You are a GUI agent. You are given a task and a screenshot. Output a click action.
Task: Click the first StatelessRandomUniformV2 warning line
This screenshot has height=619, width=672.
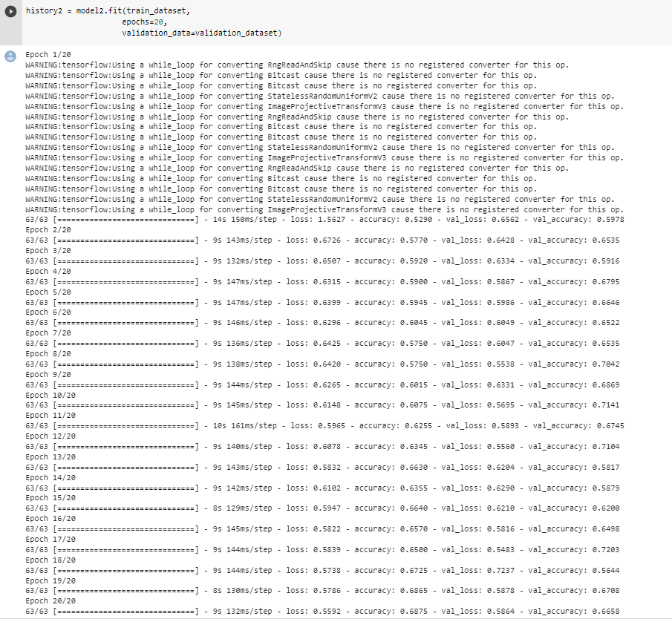click(x=319, y=96)
